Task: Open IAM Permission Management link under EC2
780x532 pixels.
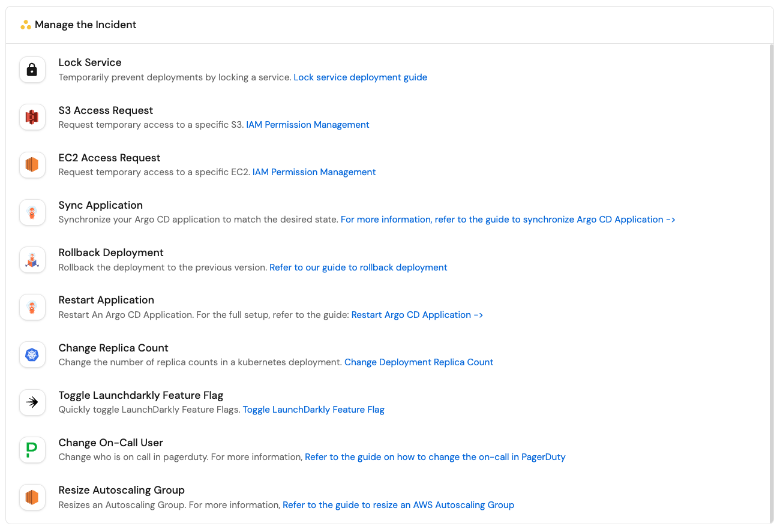Action: 314,172
